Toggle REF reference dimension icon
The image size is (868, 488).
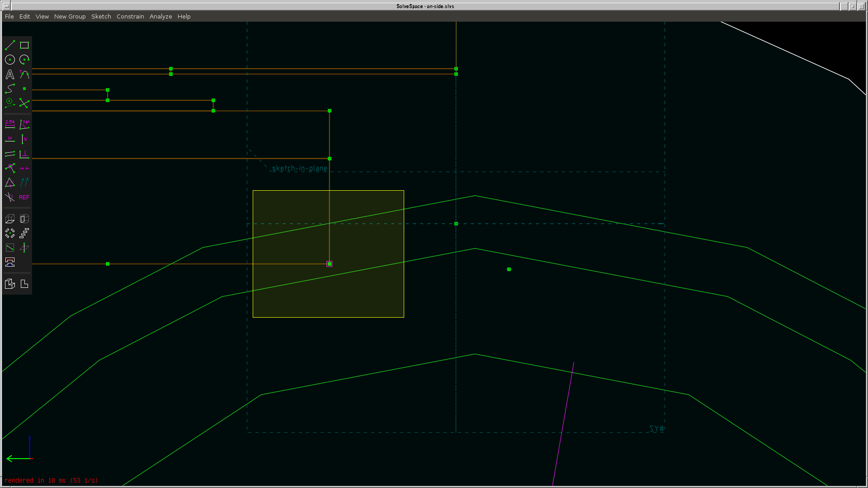click(24, 197)
